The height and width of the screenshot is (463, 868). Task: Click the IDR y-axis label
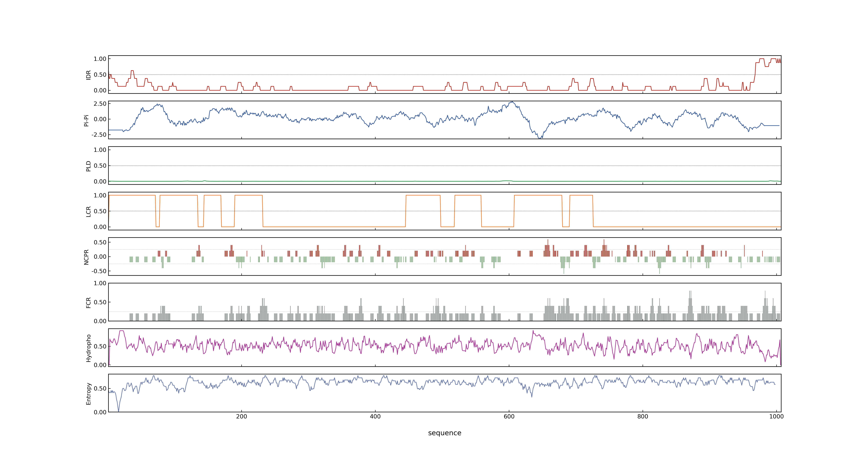coord(88,75)
